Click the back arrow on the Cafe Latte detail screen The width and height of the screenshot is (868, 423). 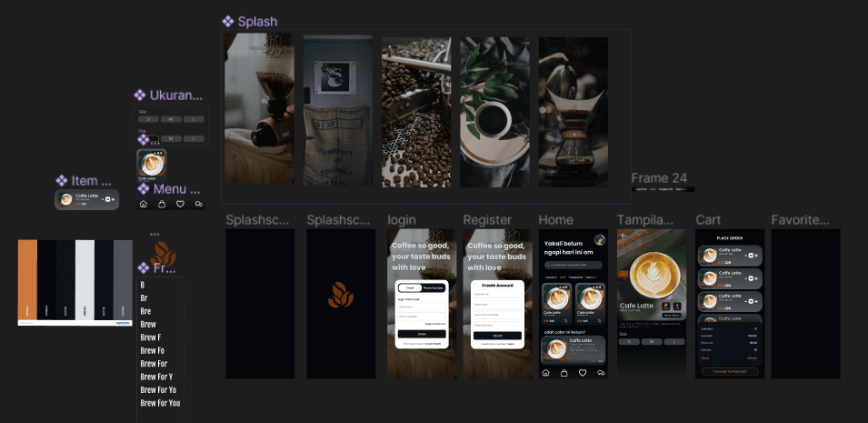coord(623,235)
